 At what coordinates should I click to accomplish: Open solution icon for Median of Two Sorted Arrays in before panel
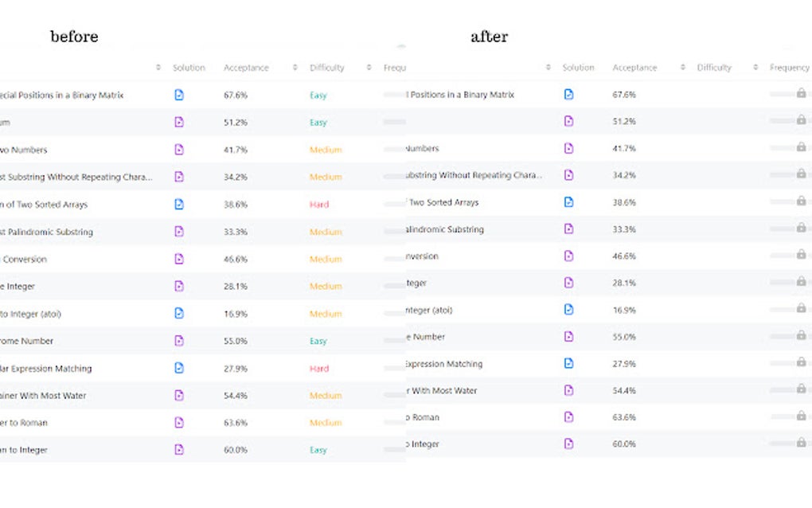[x=179, y=205]
